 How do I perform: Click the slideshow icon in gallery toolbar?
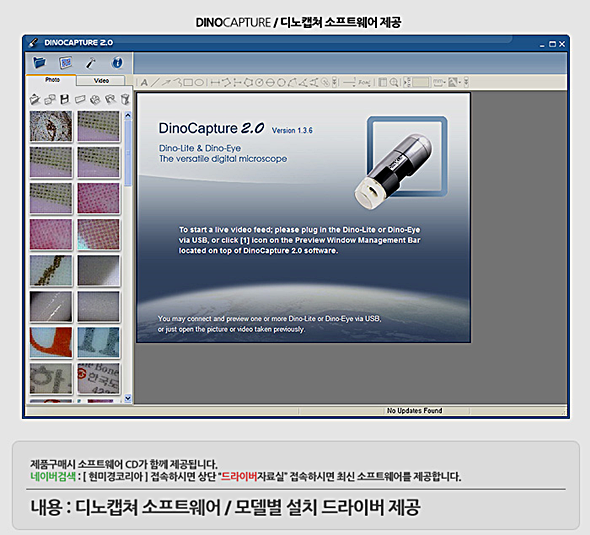pyautogui.click(x=110, y=99)
